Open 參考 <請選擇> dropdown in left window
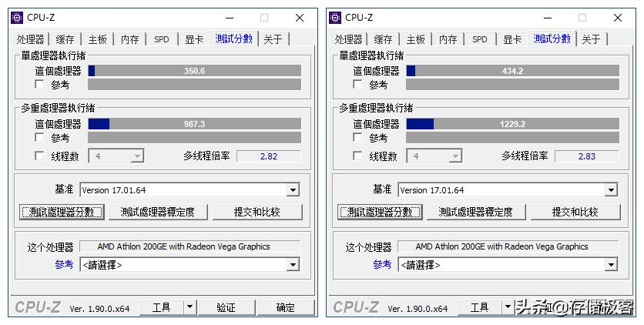This screenshot has height=325, width=644. pyautogui.click(x=190, y=265)
